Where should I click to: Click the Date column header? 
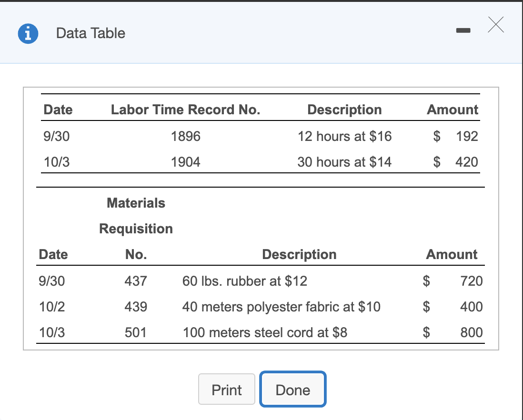[58, 110]
